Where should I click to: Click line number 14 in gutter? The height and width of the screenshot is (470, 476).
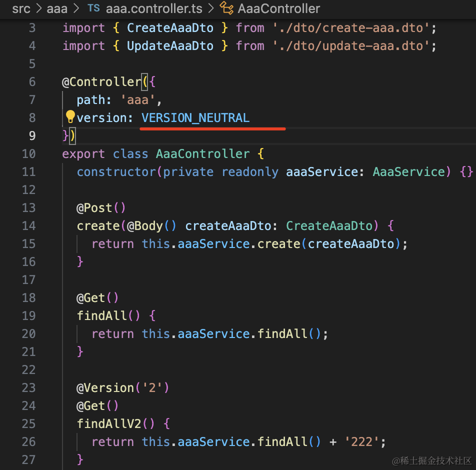29,225
